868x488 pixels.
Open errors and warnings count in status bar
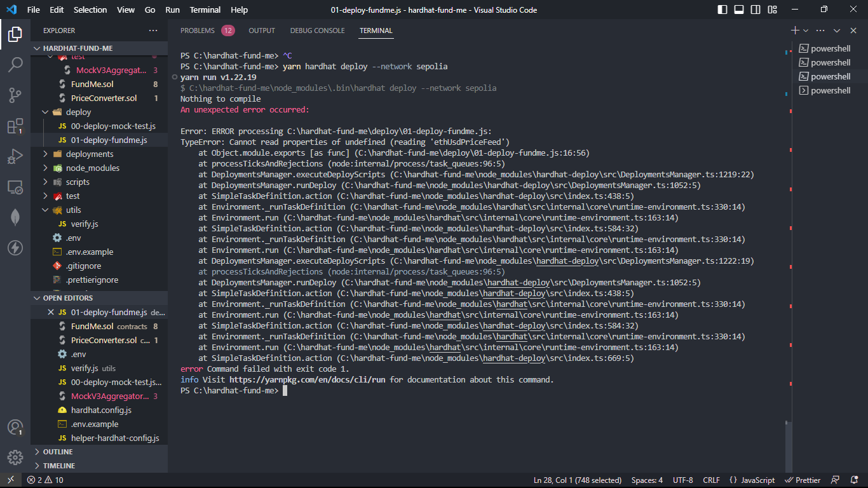(x=45, y=480)
